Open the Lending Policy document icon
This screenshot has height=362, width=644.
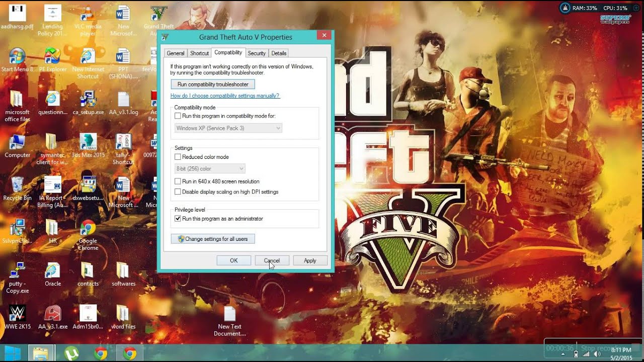[53, 20]
